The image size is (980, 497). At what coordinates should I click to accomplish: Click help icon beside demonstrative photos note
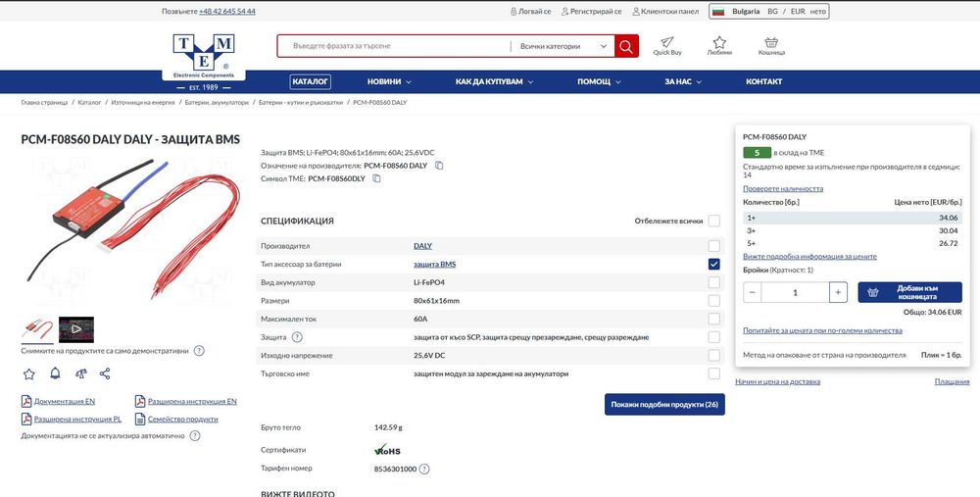(x=199, y=351)
